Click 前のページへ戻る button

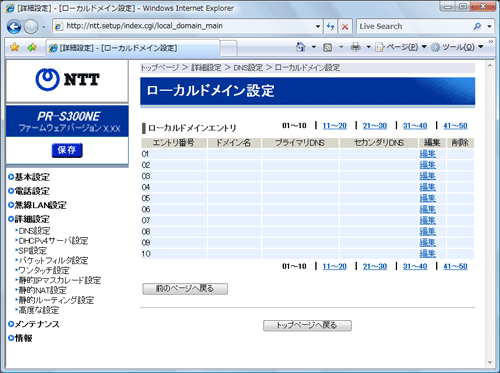tap(185, 289)
